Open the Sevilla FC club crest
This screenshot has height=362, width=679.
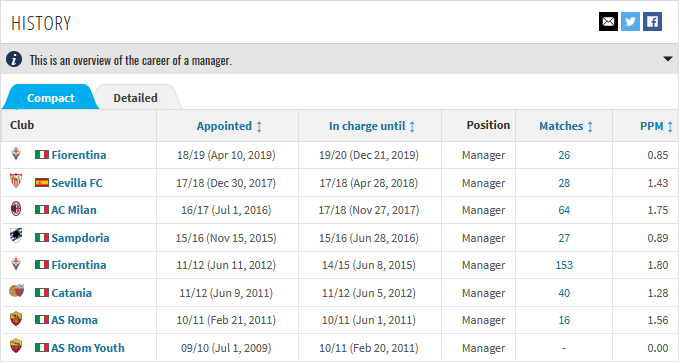16,181
